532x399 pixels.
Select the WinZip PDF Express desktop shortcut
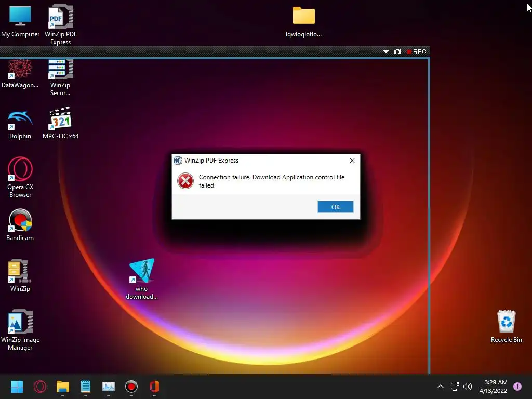click(x=61, y=24)
